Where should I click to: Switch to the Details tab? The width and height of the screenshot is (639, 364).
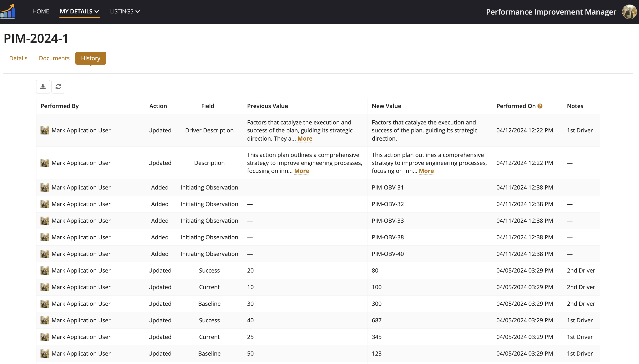pyautogui.click(x=18, y=58)
